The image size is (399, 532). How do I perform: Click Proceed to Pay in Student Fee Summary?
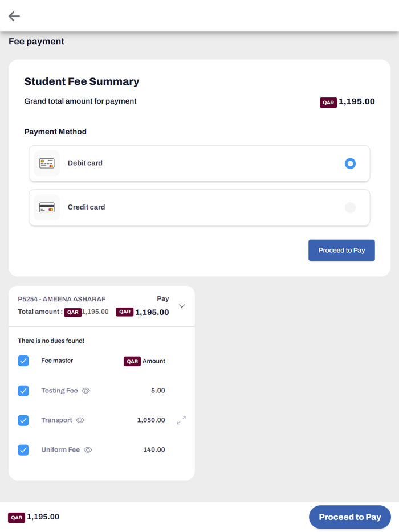pyautogui.click(x=341, y=250)
